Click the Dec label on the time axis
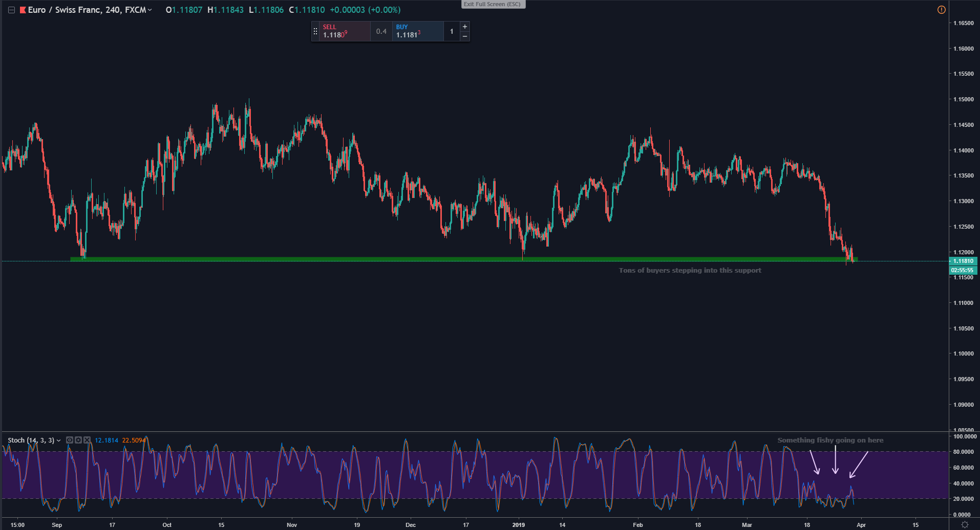This screenshot has height=530, width=980. click(411, 525)
